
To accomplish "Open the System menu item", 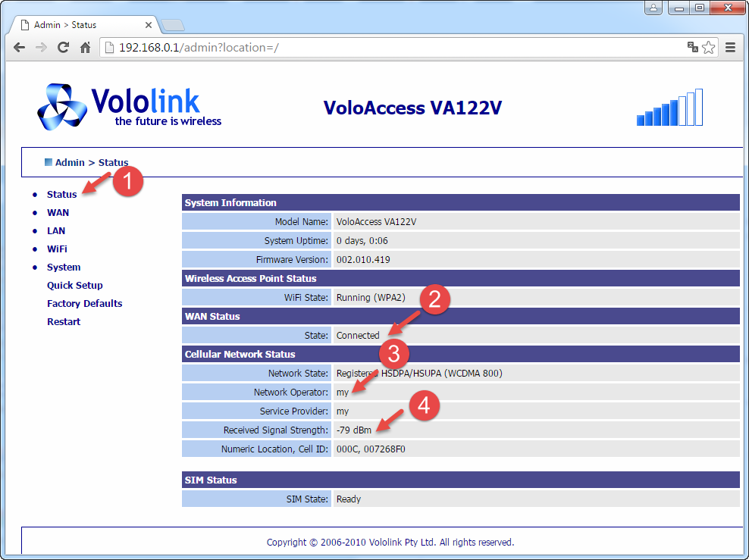I will point(64,267).
